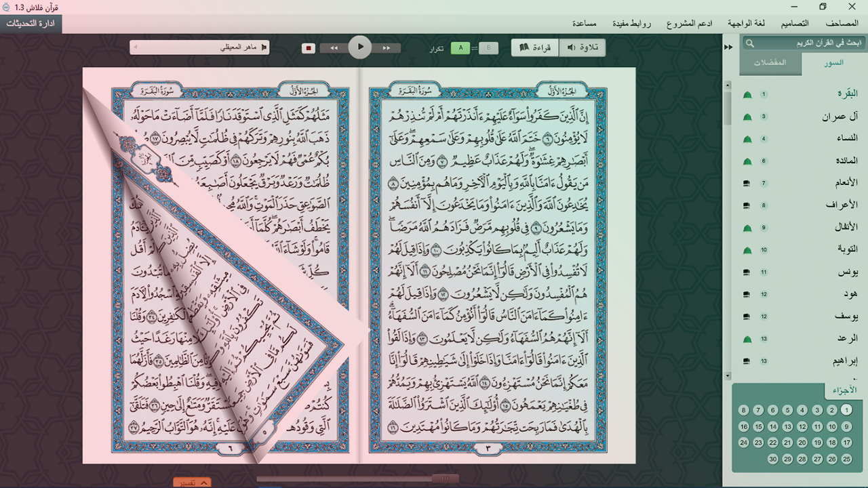Viewport: 868px width, 488px height.
Task: Click the dome icon beside الرعد
Action: [x=747, y=339]
